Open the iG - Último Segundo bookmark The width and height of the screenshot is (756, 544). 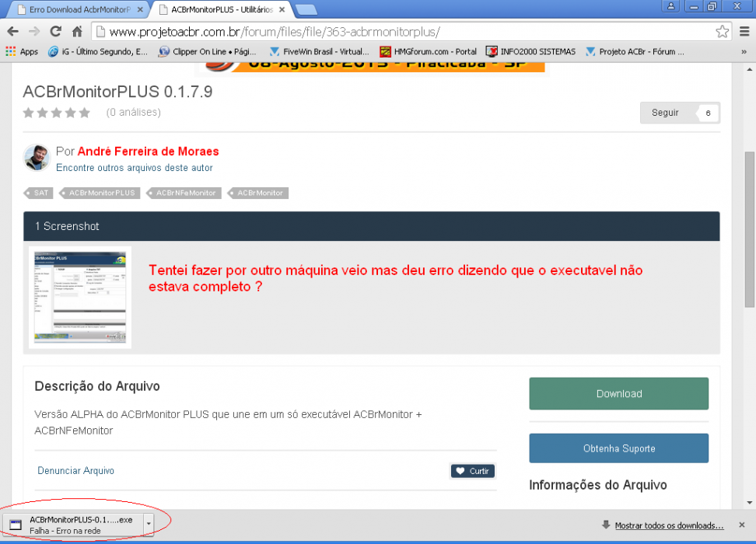coord(98,51)
